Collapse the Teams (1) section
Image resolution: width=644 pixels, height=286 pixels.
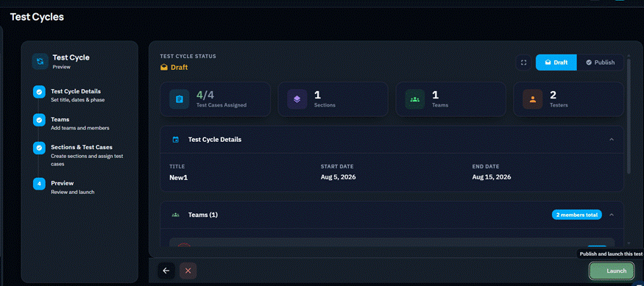[x=612, y=215]
